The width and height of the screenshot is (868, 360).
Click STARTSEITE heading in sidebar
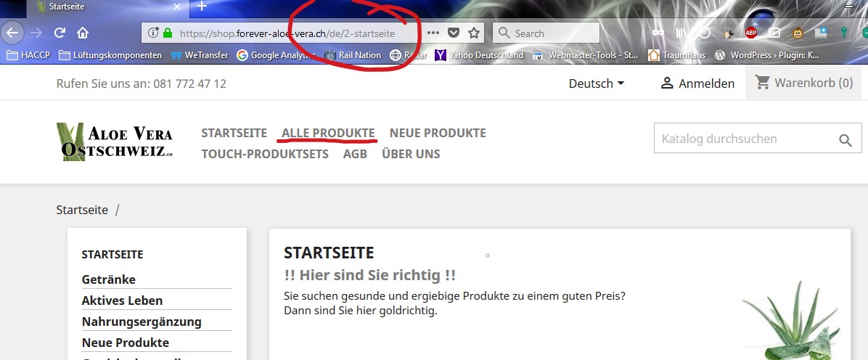(x=112, y=255)
